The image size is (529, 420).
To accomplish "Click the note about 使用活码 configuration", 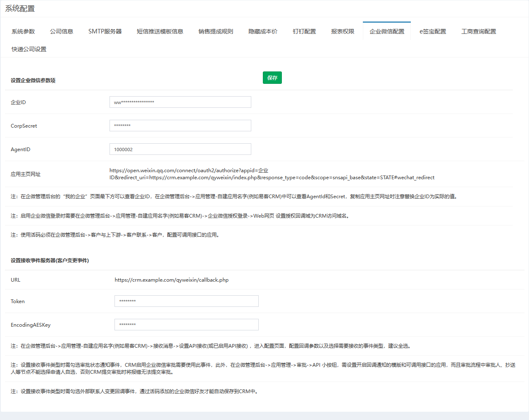I will (x=116, y=235).
